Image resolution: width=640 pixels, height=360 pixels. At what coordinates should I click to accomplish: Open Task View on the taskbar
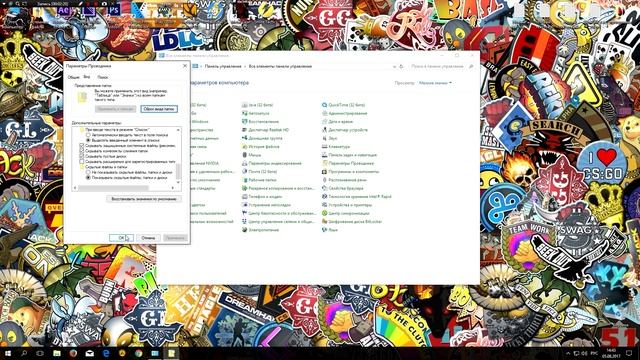40,353
